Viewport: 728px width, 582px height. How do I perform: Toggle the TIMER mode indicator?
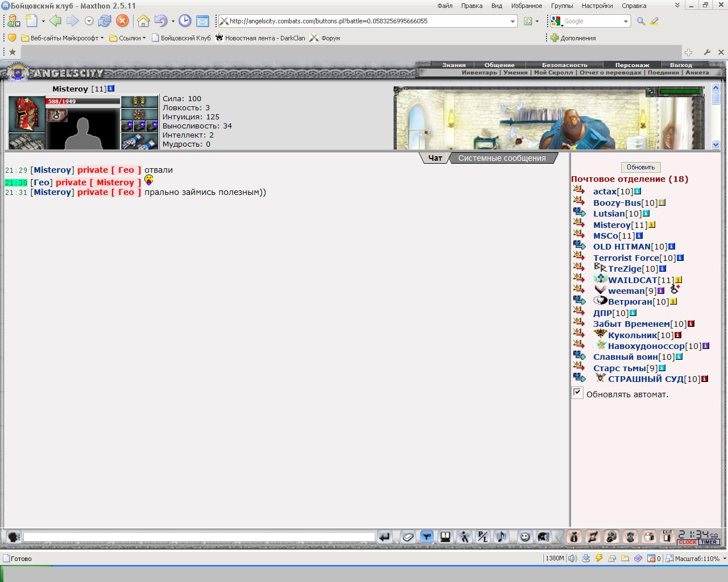(709, 542)
